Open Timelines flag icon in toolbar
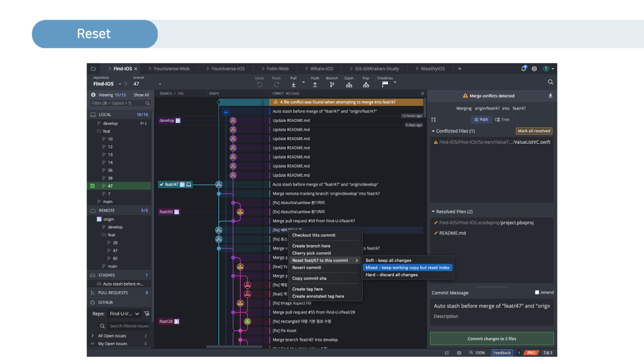Image resolution: width=644 pixels, height=362 pixels. tap(385, 84)
